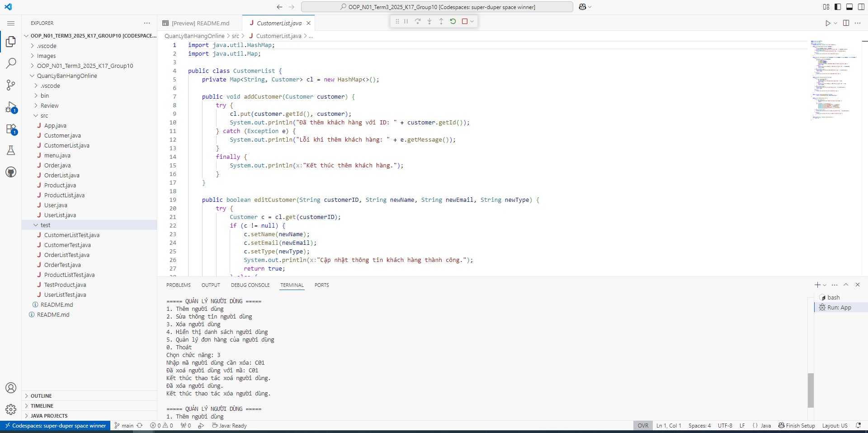Expand the JAVA PROJECTS section
868x433 pixels.
(x=49, y=416)
